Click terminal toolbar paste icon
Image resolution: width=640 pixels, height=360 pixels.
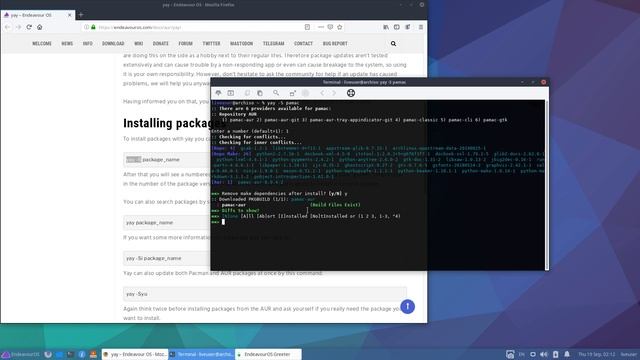click(260, 93)
